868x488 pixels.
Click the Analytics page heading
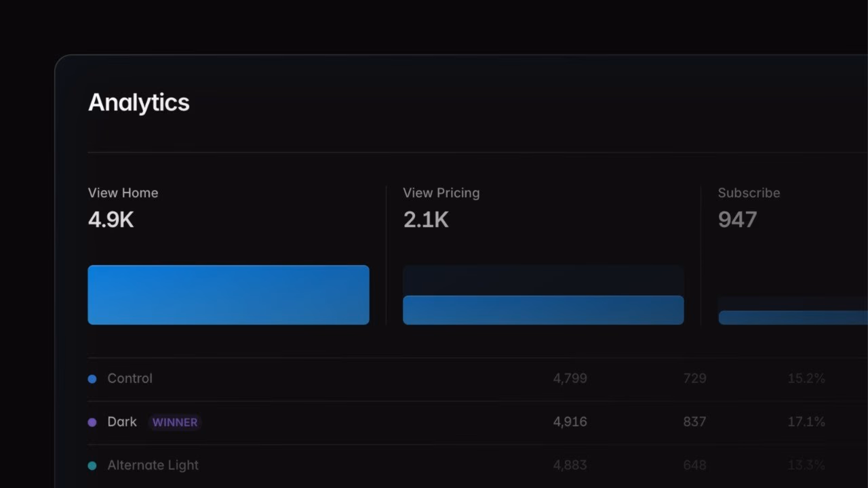pyautogui.click(x=139, y=102)
